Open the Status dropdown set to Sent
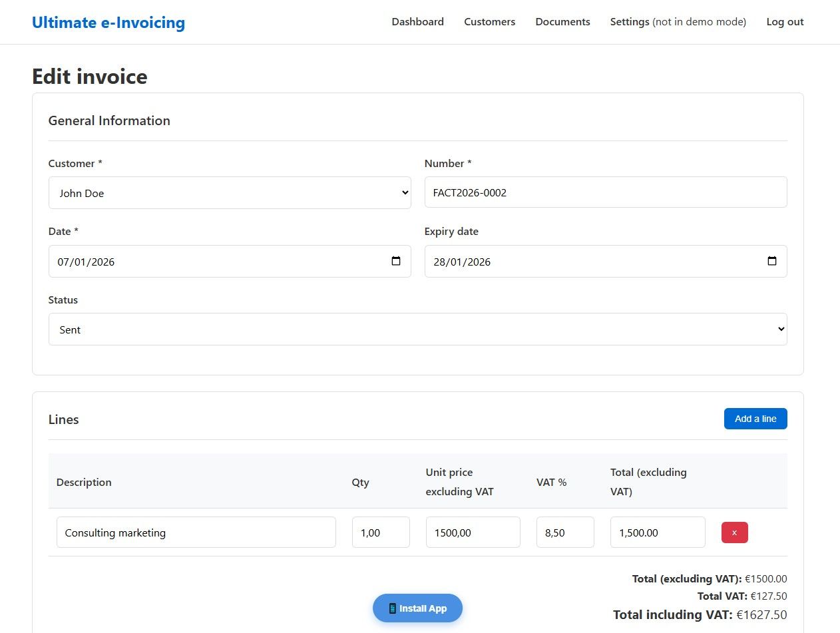This screenshot has width=840, height=633. pyautogui.click(x=417, y=329)
